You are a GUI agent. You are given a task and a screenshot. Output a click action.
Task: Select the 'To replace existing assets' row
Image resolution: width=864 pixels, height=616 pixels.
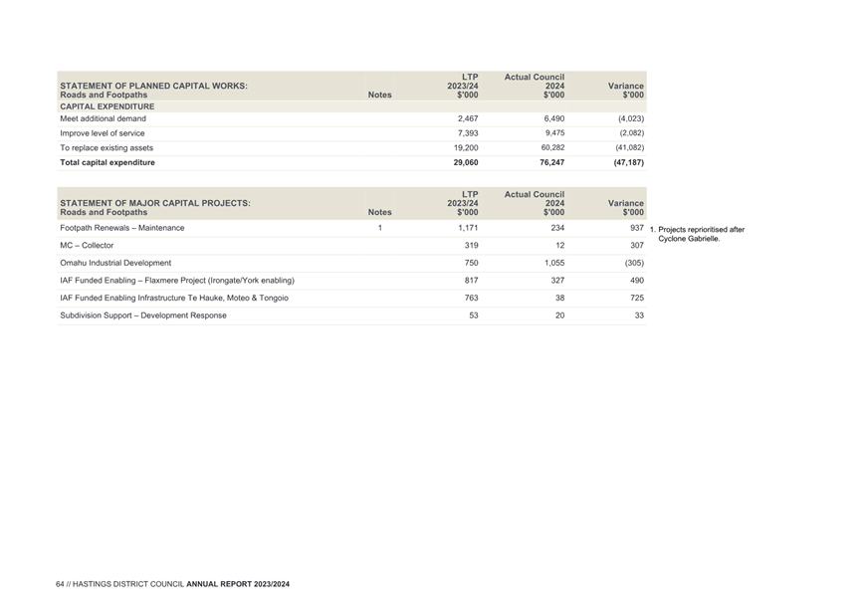pos(351,147)
